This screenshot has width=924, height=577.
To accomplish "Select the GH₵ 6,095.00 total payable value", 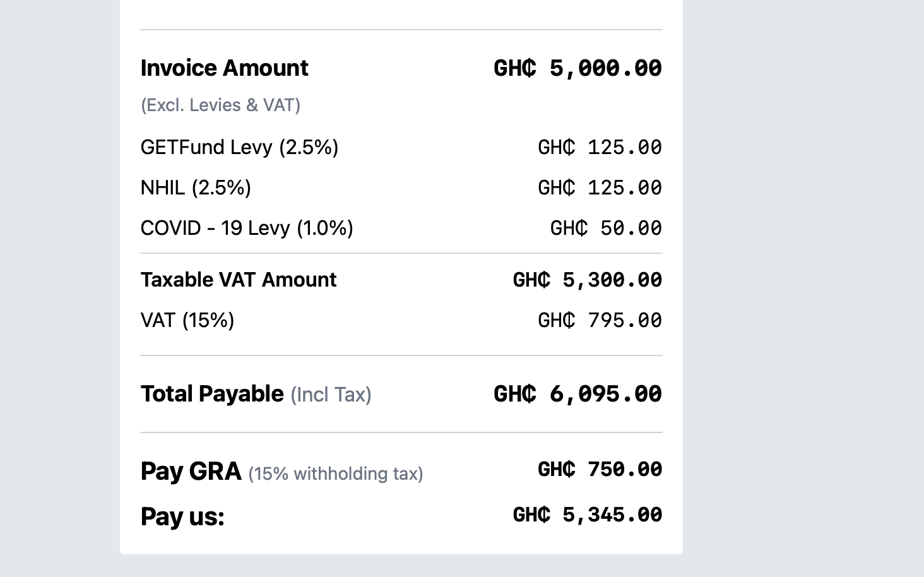I will (577, 394).
